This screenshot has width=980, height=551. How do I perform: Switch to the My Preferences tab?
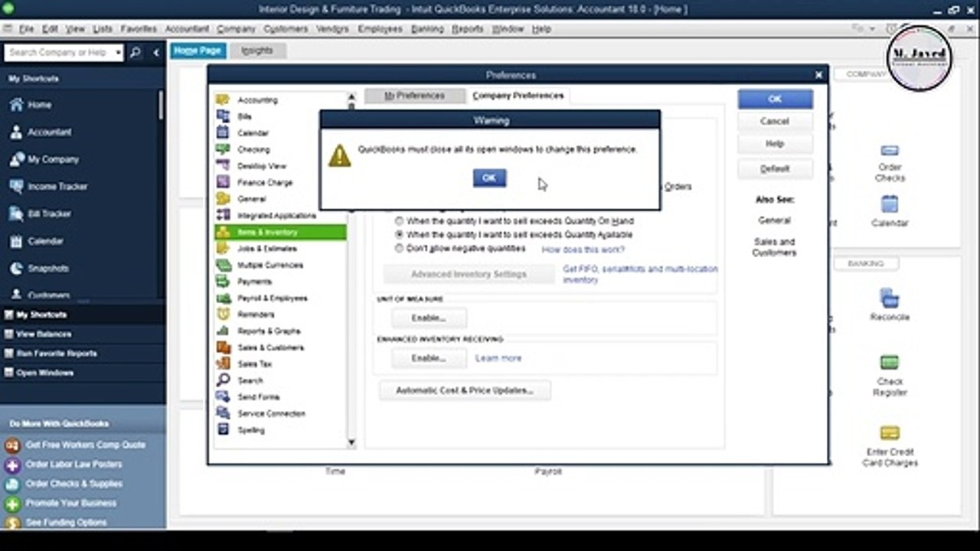[x=414, y=96]
